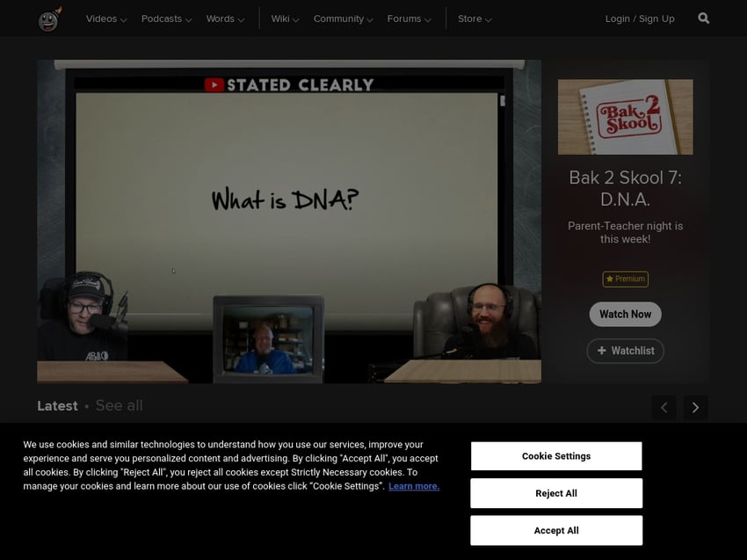The height and width of the screenshot is (560, 747).
Task: Add the video to Watchlist
Action: pyautogui.click(x=625, y=351)
